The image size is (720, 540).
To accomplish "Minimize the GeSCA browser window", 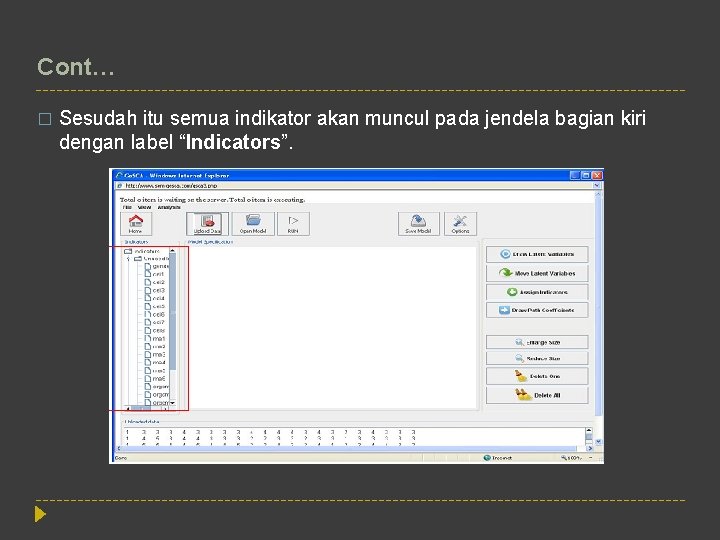I will click(574, 175).
